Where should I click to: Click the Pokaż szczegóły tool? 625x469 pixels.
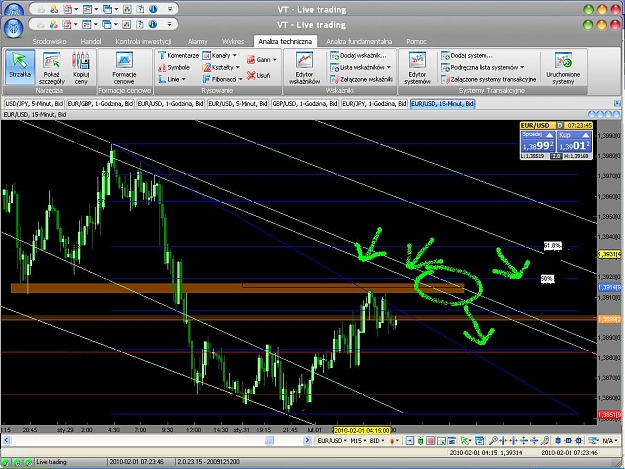point(52,67)
